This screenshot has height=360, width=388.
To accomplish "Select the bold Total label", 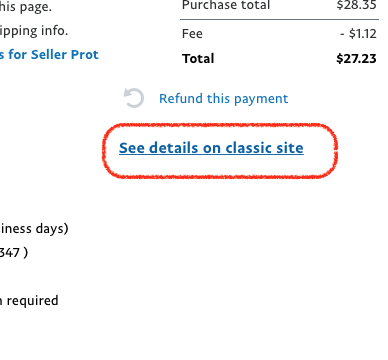I will [x=198, y=59].
